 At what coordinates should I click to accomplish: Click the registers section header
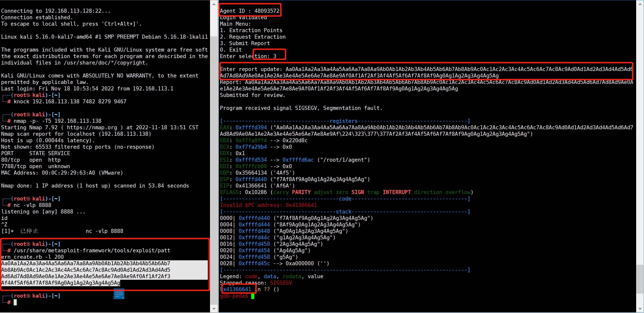tap(344, 121)
